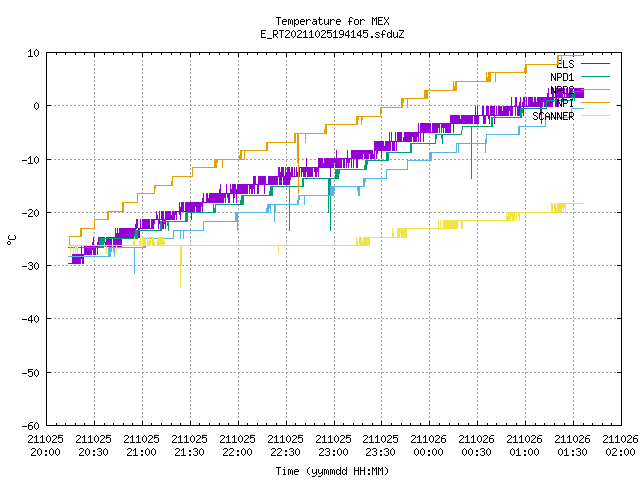
Task: Click the NPD2 legend label
Action: [x=562, y=90]
